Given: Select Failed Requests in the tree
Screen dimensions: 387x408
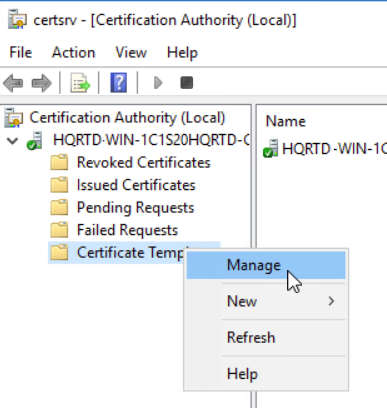Looking at the screenshot, I should (x=127, y=230).
